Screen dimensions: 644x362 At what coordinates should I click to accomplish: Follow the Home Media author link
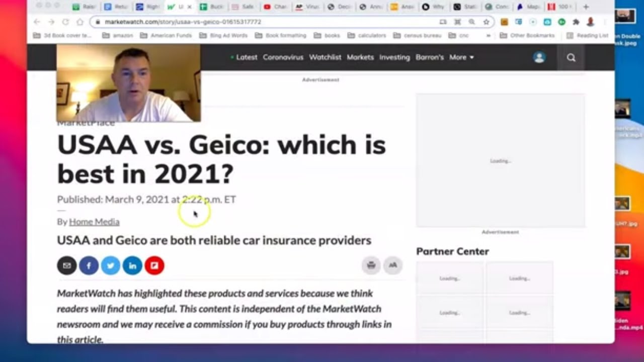point(94,222)
